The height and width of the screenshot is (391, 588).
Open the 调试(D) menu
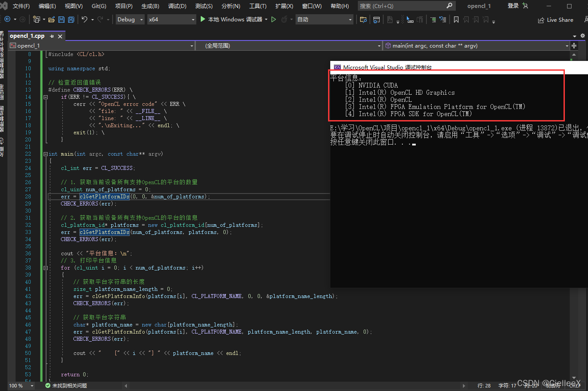point(177,6)
